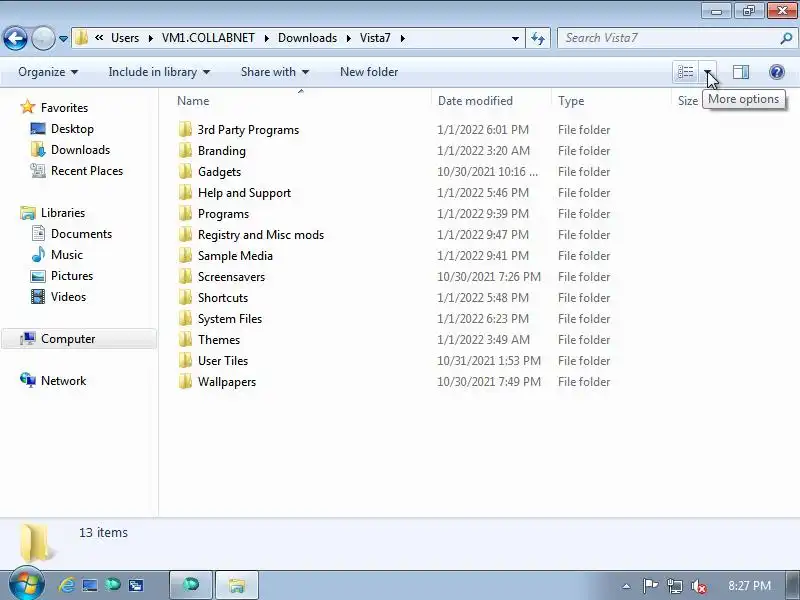
Task: Select User Tiles folder icon
Action: [186, 360]
